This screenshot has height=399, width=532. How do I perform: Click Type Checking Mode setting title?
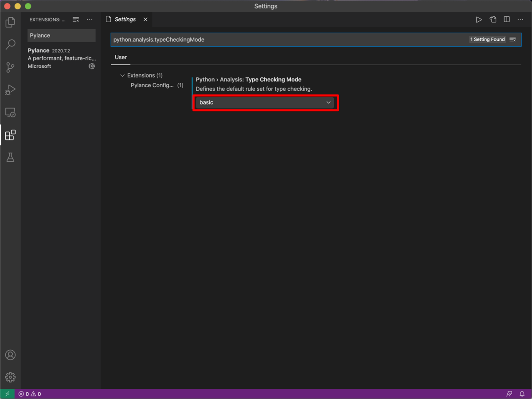tap(248, 80)
